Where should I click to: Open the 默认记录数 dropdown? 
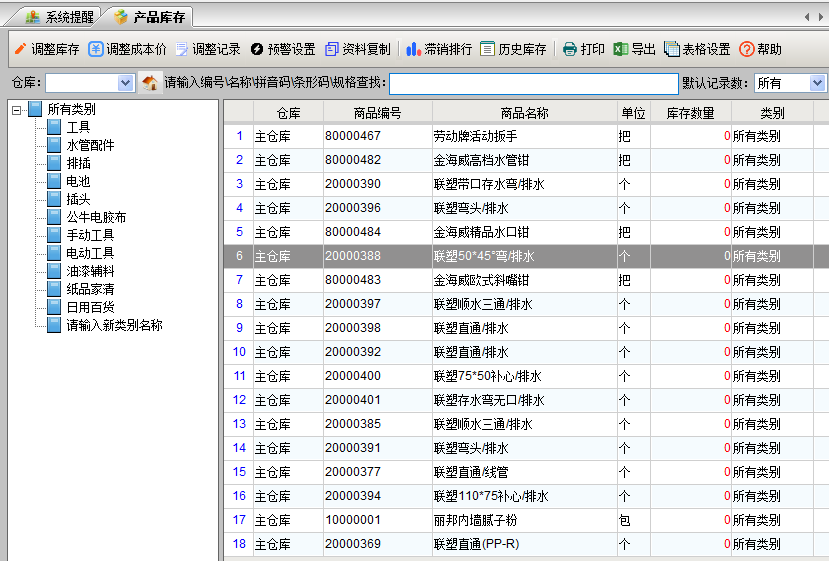[x=819, y=83]
